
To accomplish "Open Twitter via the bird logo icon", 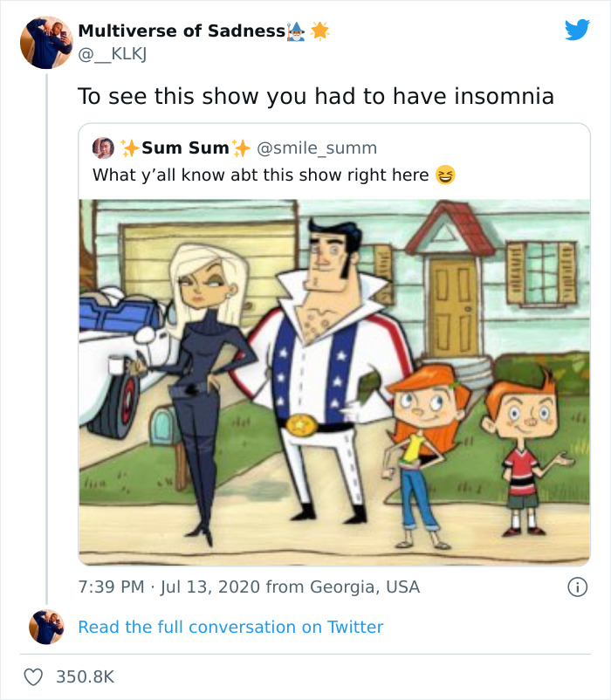I will pos(576,30).
